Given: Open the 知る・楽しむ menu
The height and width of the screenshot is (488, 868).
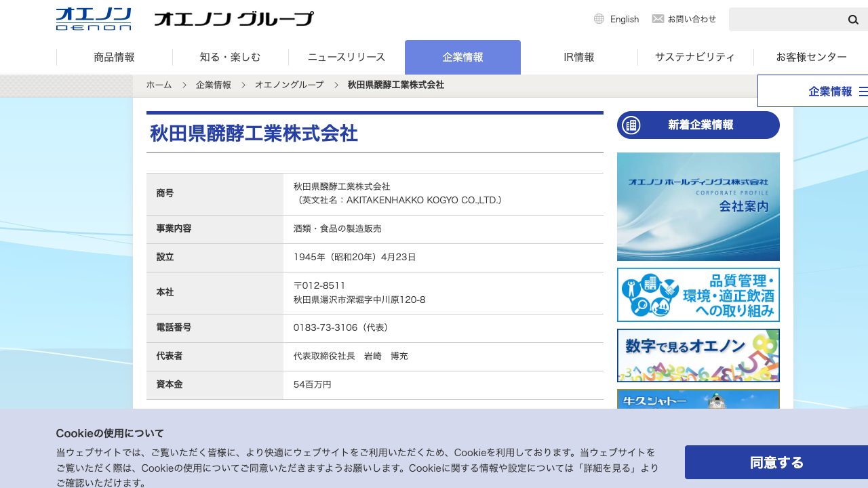Looking at the screenshot, I should click(230, 57).
